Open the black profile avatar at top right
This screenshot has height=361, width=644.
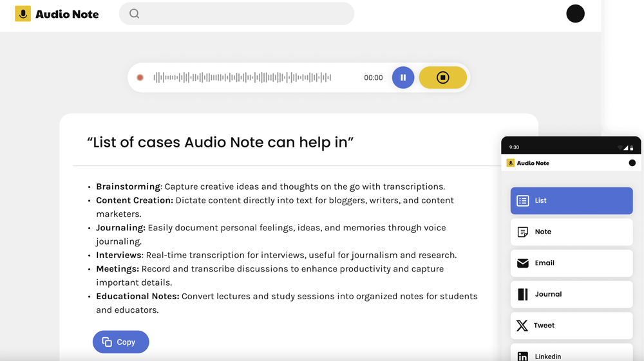[x=575, y=14]
